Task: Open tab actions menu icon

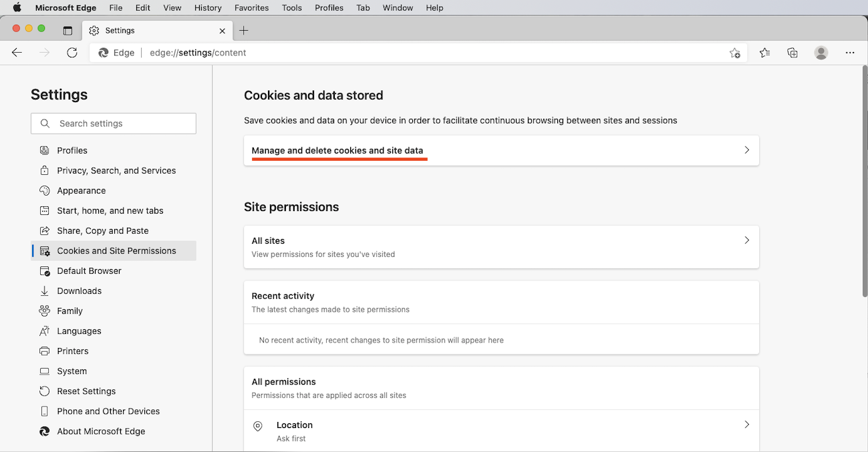Action: point(67,31)
